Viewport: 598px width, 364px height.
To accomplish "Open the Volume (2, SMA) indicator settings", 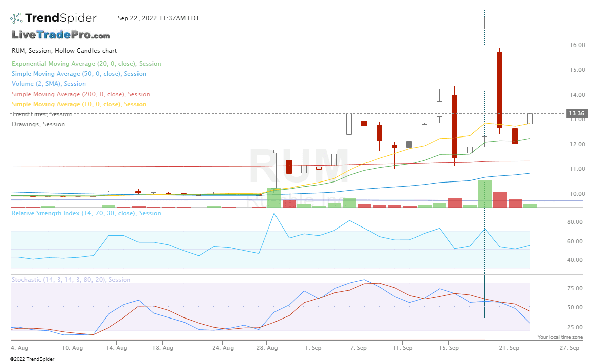I will pyautogui.click(x=49, y=83).
